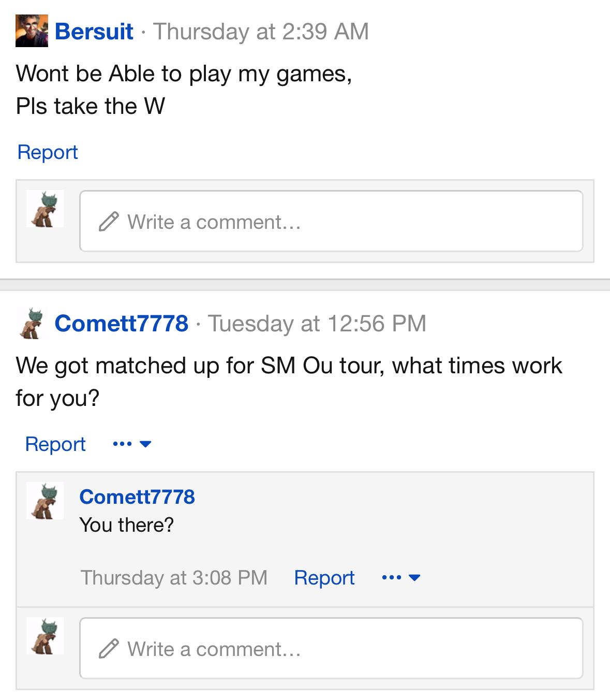
Task: Open the Thursday at 2:39 AM timestamp
Action: pos(261,32)
